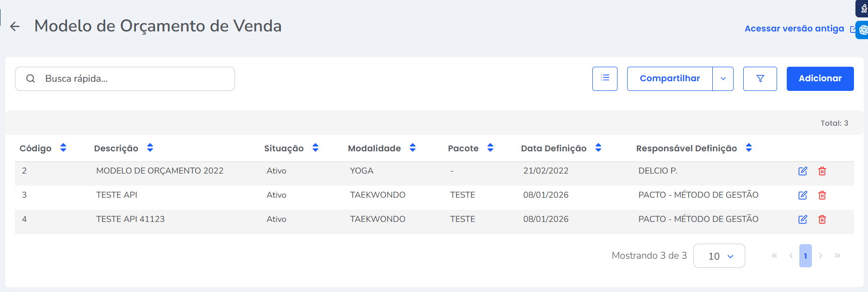The width and height of the screenshot is (868, 292).
Task: Select page 1 in pagination
Action: (805, 256)
